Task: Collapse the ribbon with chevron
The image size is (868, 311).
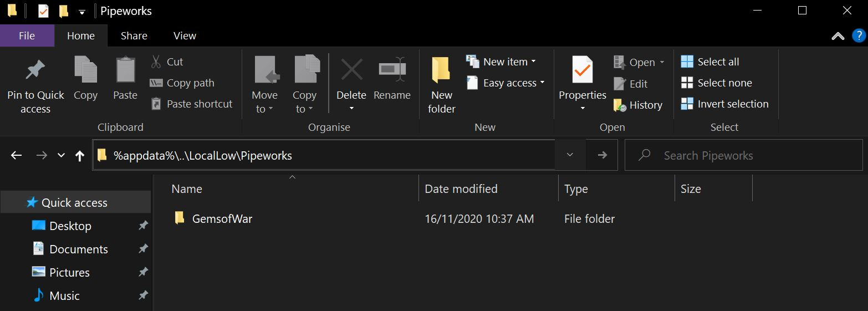Action: click(x=838, y=36)
